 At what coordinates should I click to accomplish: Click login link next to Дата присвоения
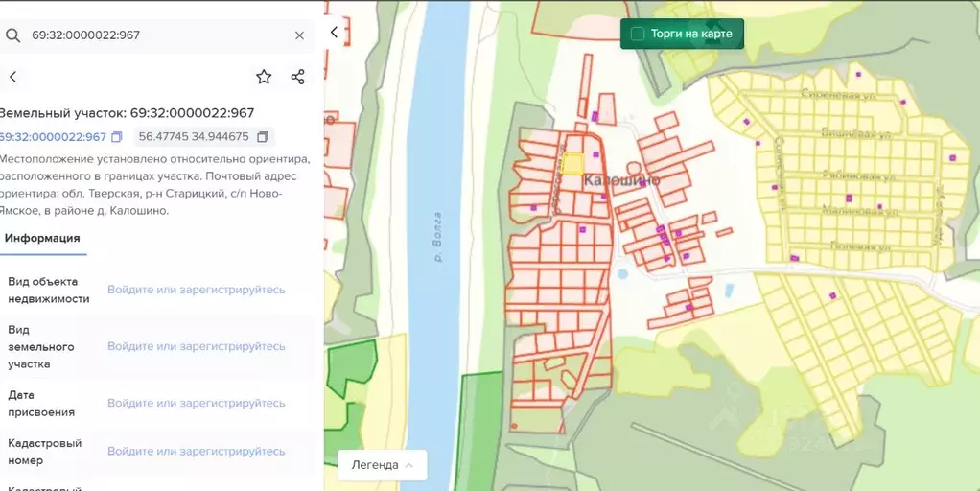[x=196, y=403]
